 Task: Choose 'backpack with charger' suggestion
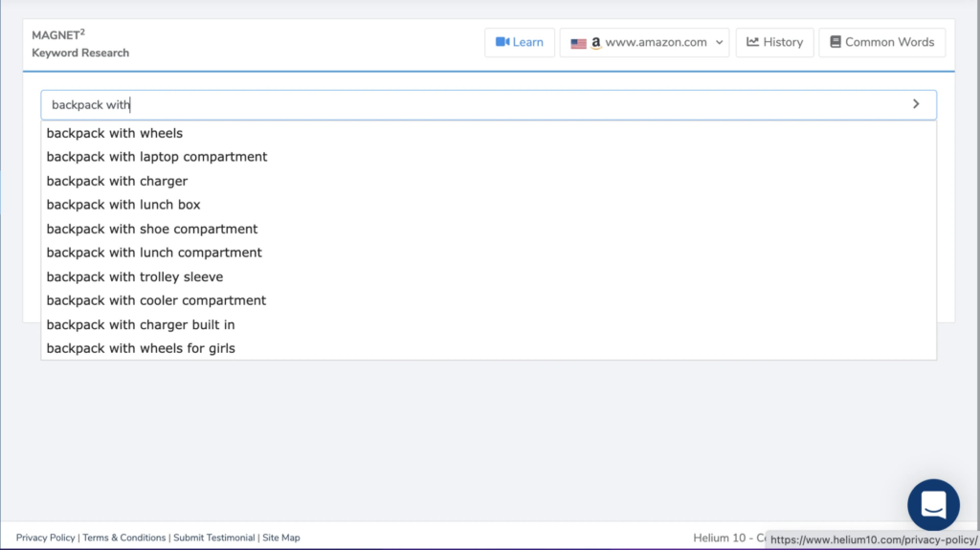[117, 181]
